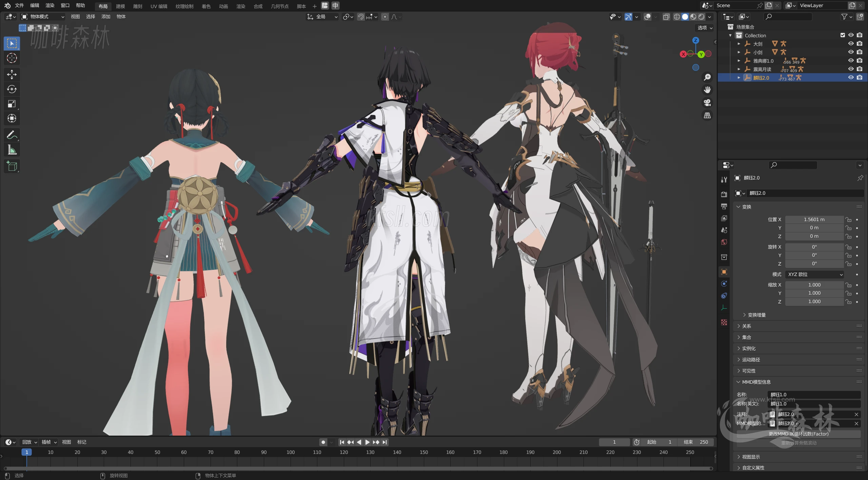Select the Box Select tool
Viewport: 868px width, 480px height.
(12, 43)
